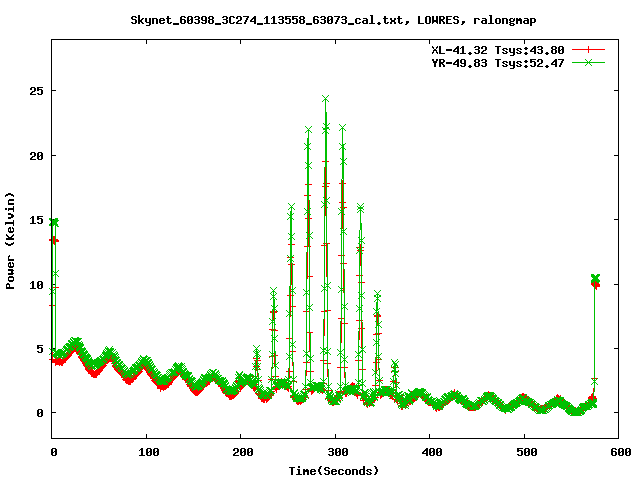Click the green spike top near time zero
This screenshot has height=480, width=640.
[x=54, y=222]
